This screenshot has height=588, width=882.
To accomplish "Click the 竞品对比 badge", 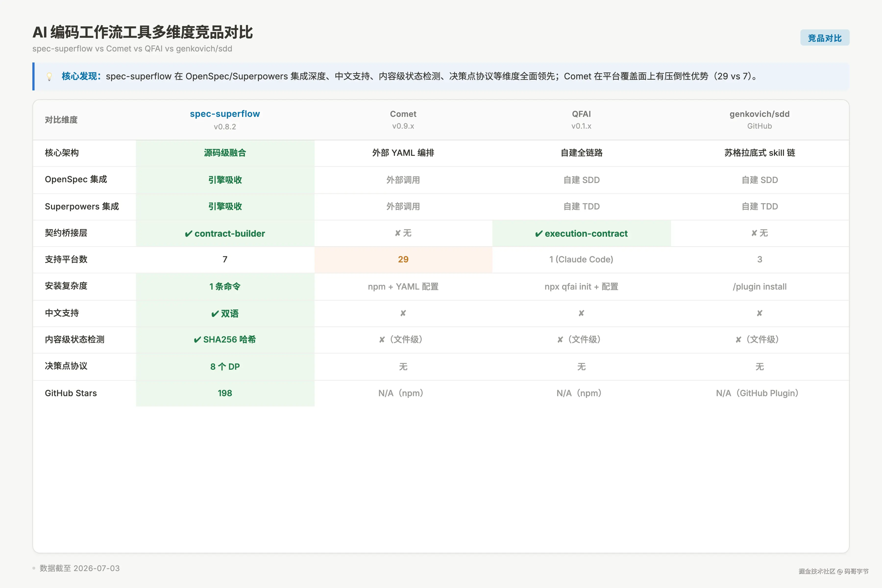I will (x=825, y=38).
